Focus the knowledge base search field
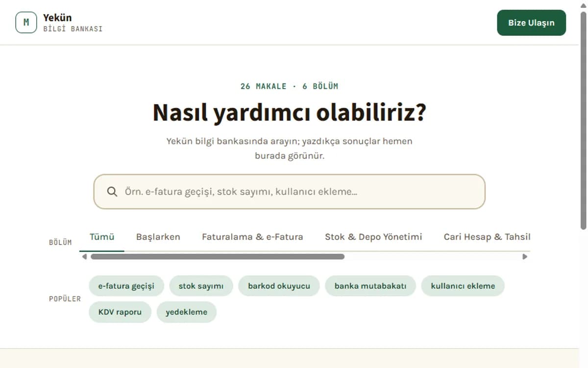588x368 pixels. pos(289,191)
